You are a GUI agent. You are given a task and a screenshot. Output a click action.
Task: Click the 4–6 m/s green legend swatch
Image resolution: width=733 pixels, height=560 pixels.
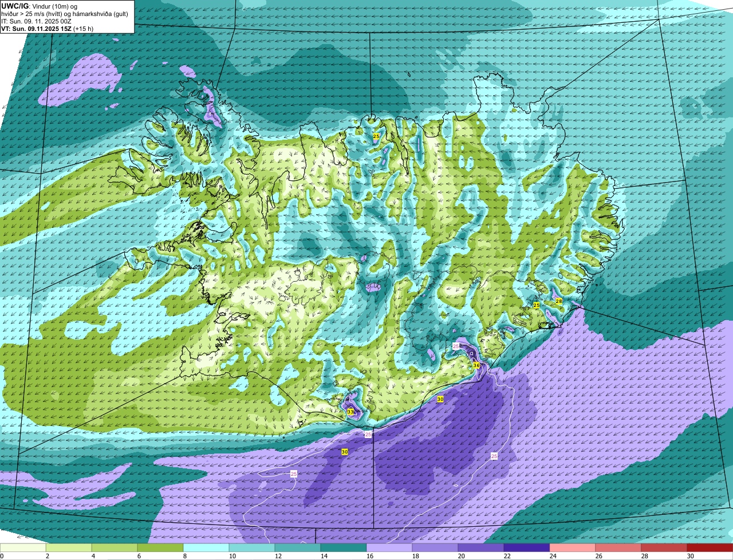pos(115,548)
